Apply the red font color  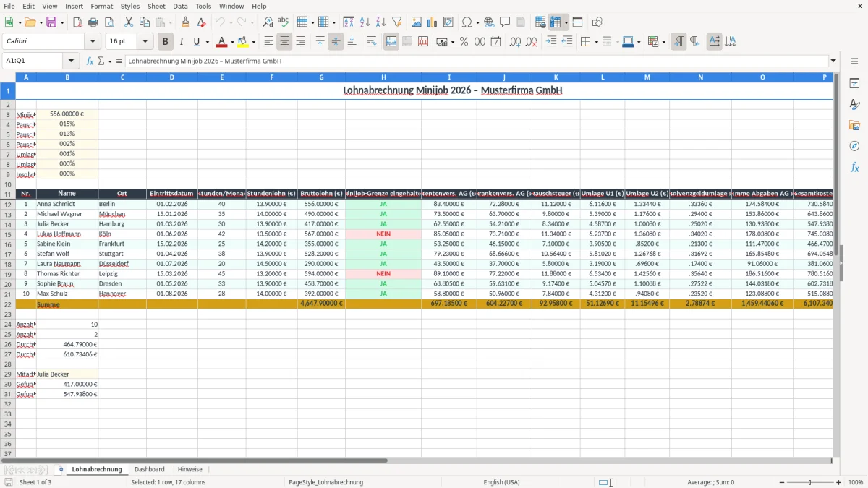click(x=222, y=42)
